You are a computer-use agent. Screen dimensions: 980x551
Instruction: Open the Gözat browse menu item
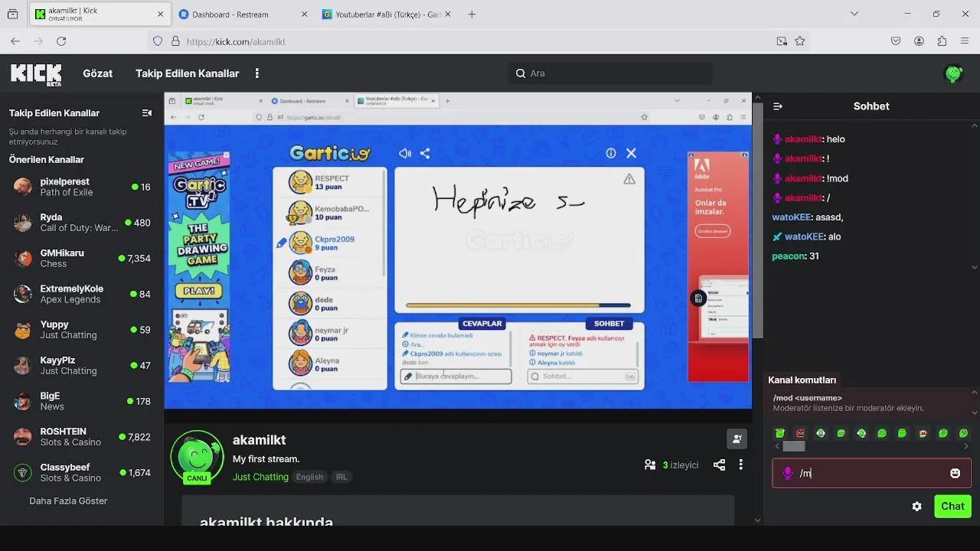pos(98,73)
